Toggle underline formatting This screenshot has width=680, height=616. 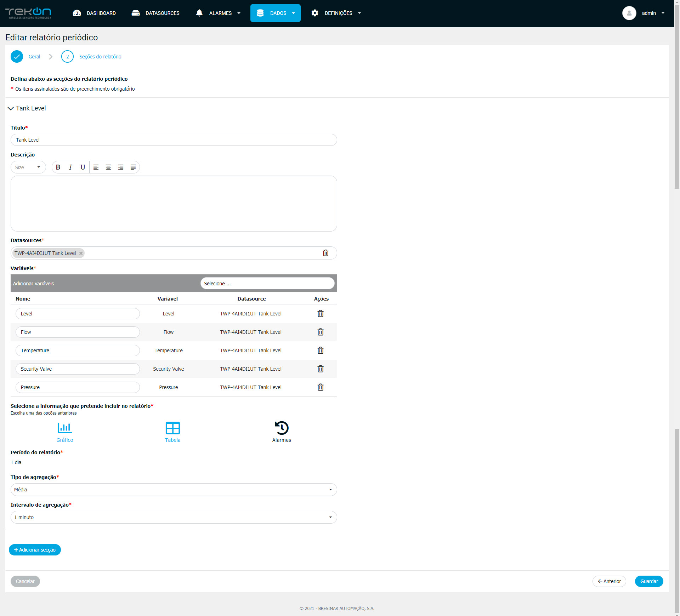83,167
